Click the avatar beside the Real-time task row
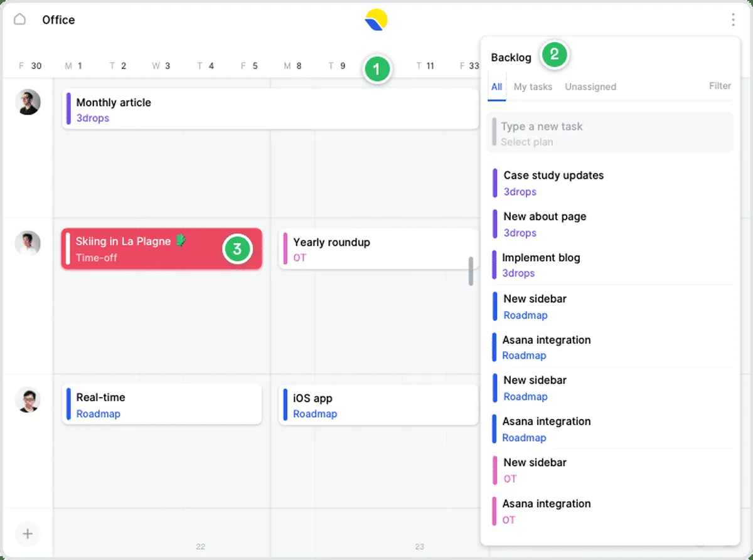 [x=28, y=399]
